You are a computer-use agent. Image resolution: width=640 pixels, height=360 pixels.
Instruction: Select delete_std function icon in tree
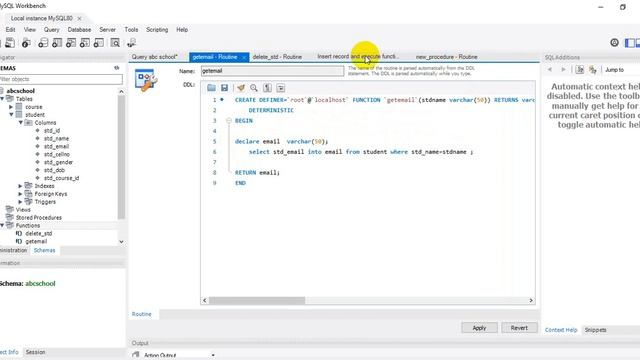(19, 233)
